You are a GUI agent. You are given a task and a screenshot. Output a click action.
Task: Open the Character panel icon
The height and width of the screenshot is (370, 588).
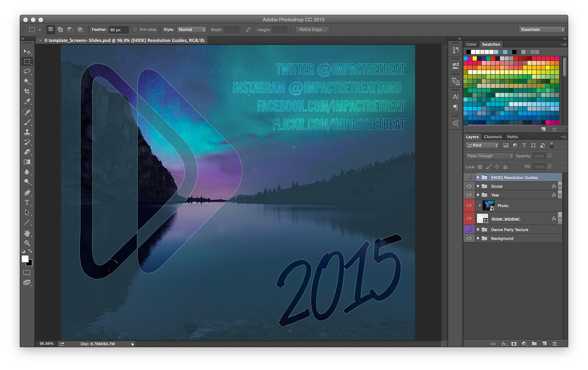(456, 97)
